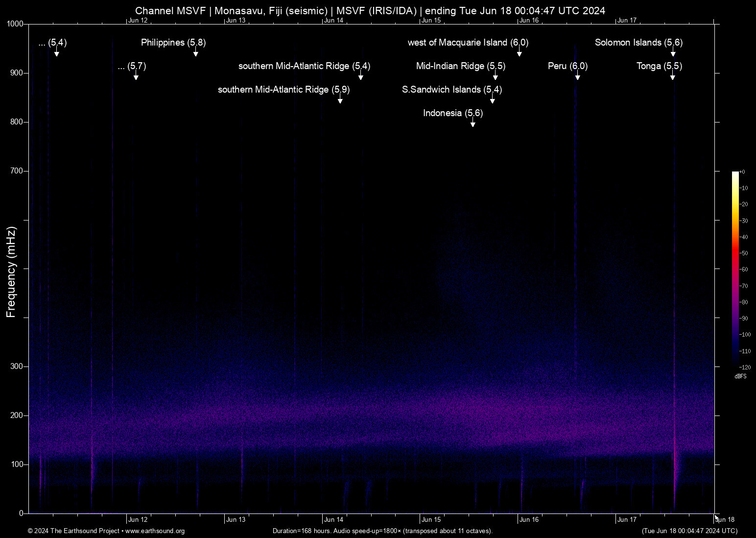Click the southern Mid-Atlantic Ridge (5.9) label
Viewport: 756px width, 538px height.
tap(284, 90)
